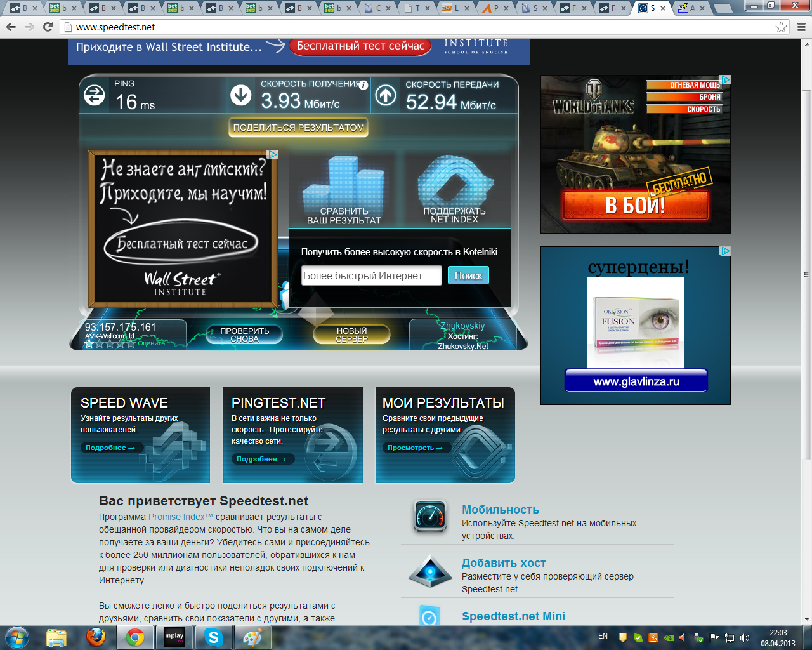
Task: Rate the ISP with the stars
Action: [110, 343]
